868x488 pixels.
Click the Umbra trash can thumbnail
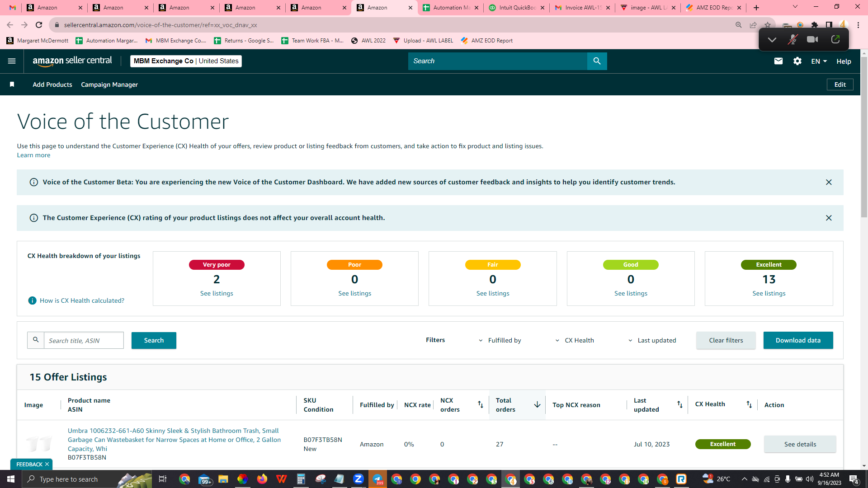(x=39, y=444)
